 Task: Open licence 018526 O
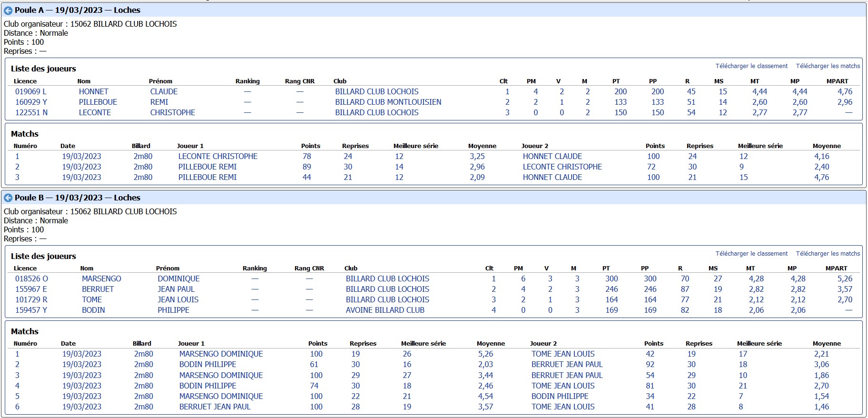point(31,279)
